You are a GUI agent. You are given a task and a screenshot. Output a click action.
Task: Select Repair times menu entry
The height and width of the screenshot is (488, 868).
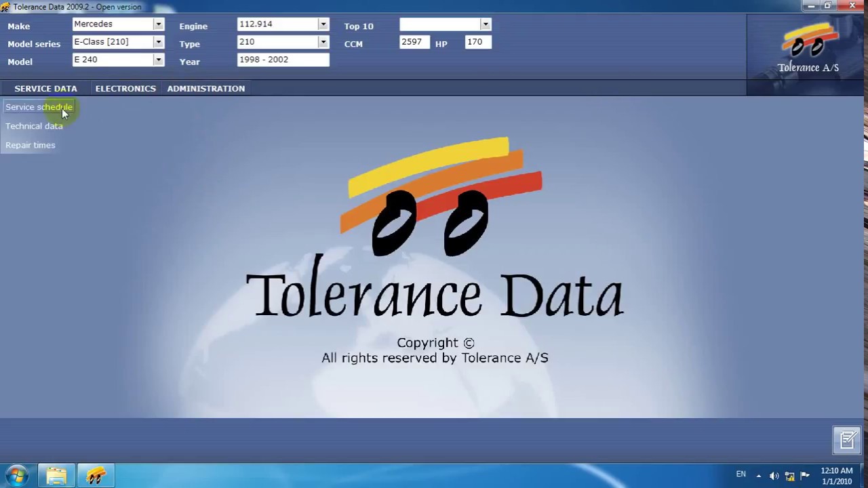pos(31,145)
